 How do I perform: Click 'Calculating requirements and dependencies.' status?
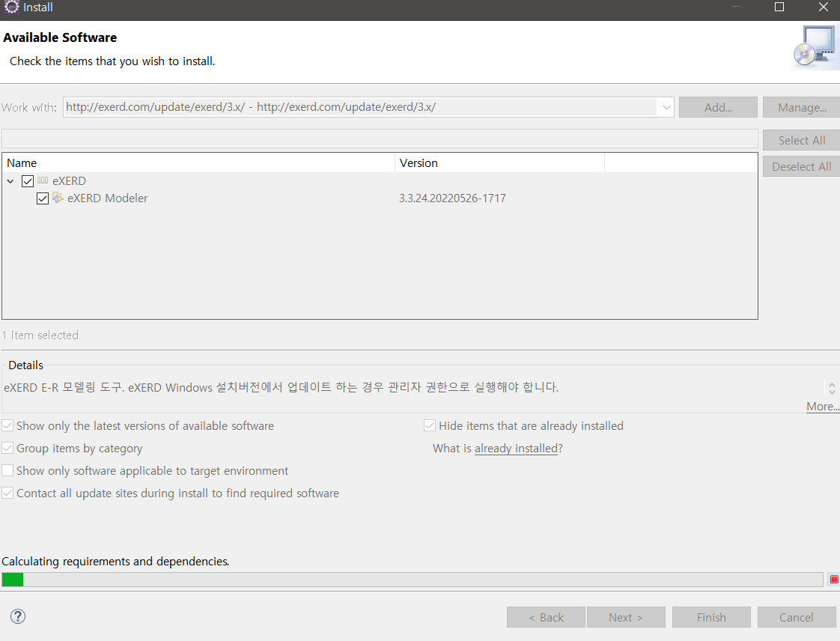(x=115, y=561)
